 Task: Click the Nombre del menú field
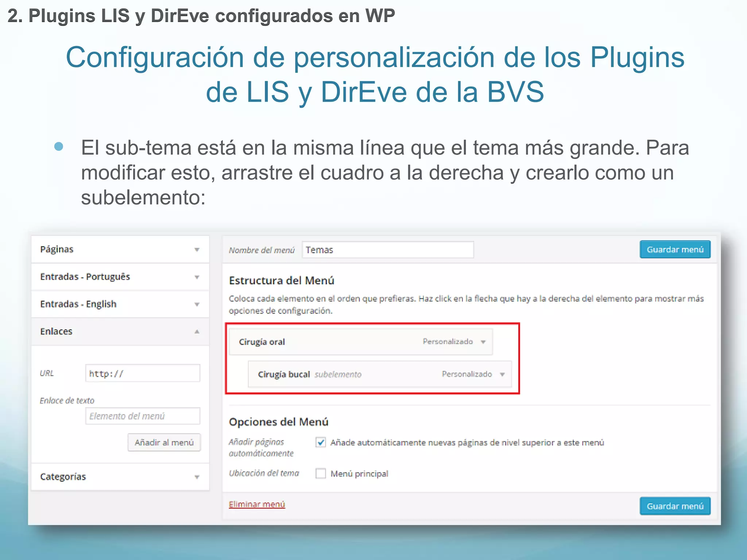388,250
